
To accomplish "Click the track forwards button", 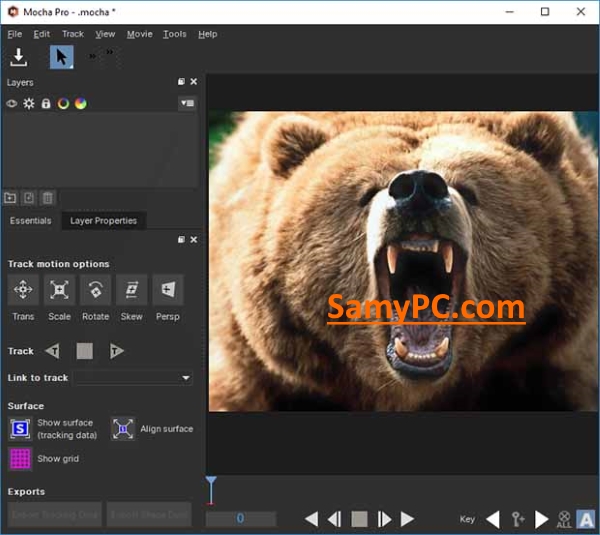I will (x=116, y=351).
